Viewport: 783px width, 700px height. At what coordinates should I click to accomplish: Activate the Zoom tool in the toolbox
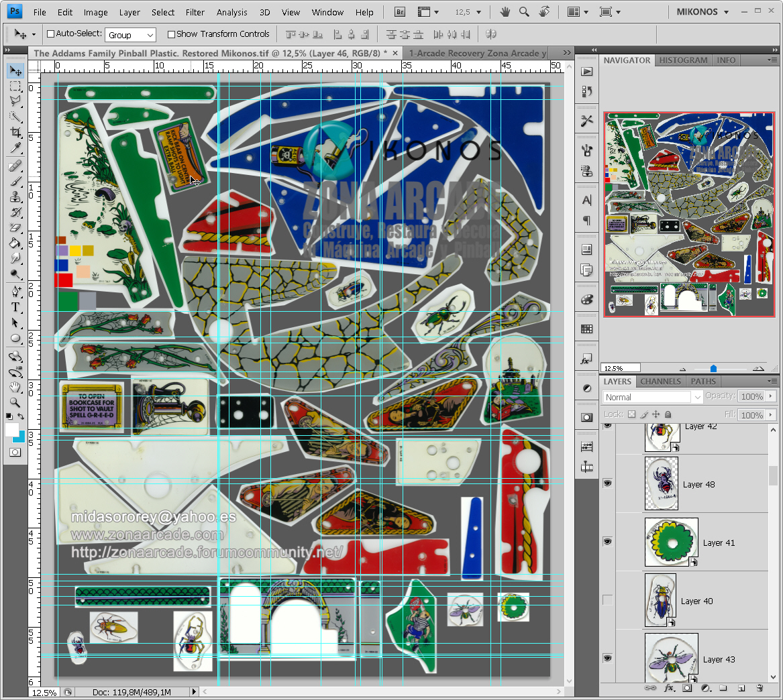coord(15,403)
